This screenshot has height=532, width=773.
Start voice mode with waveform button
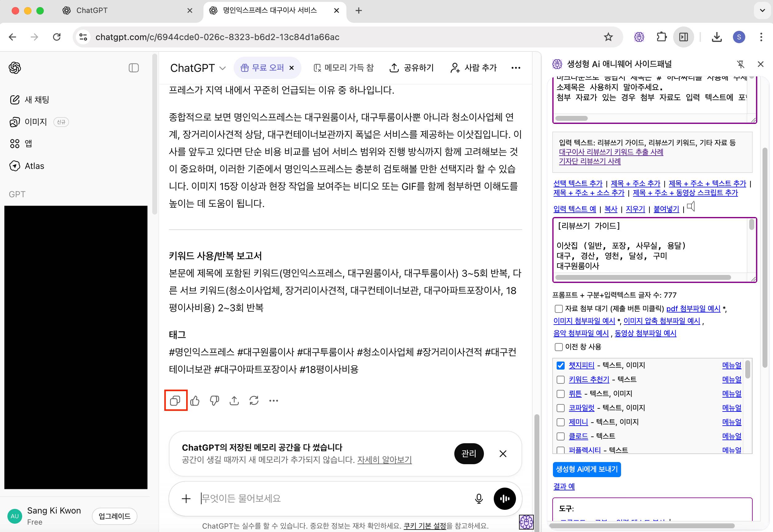point(504,499)
